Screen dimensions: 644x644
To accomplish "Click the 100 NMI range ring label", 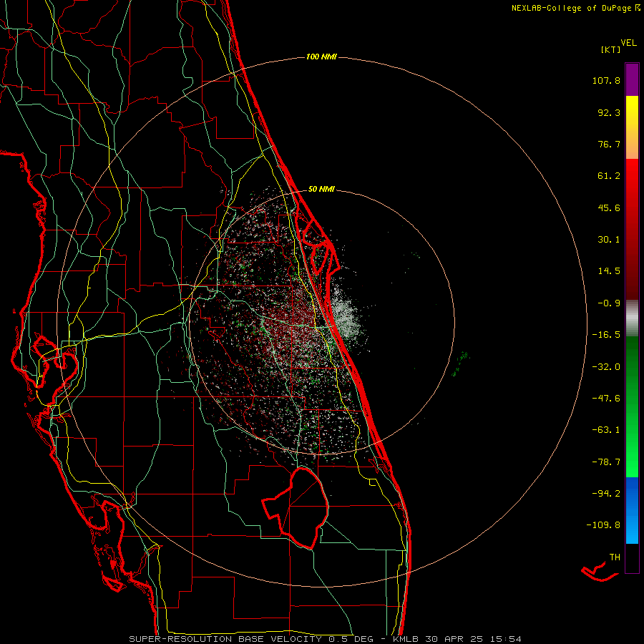I will tap(321, 57).
